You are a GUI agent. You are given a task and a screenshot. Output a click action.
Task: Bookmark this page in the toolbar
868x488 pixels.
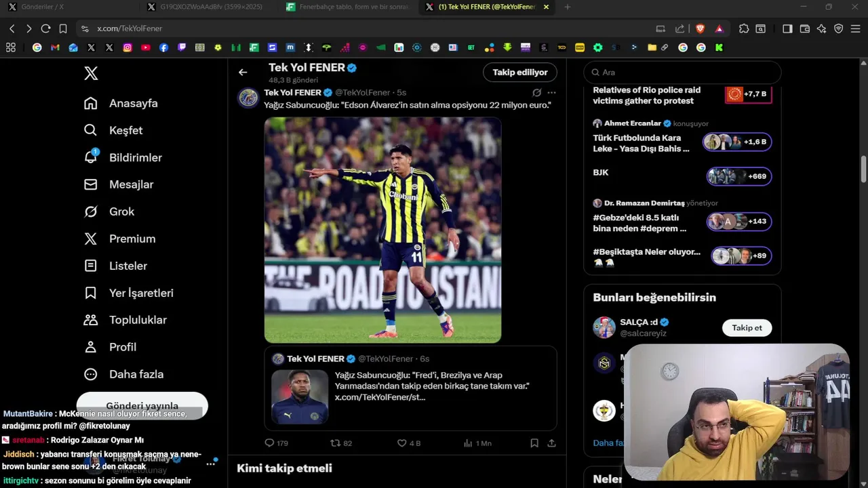[63, 28]
